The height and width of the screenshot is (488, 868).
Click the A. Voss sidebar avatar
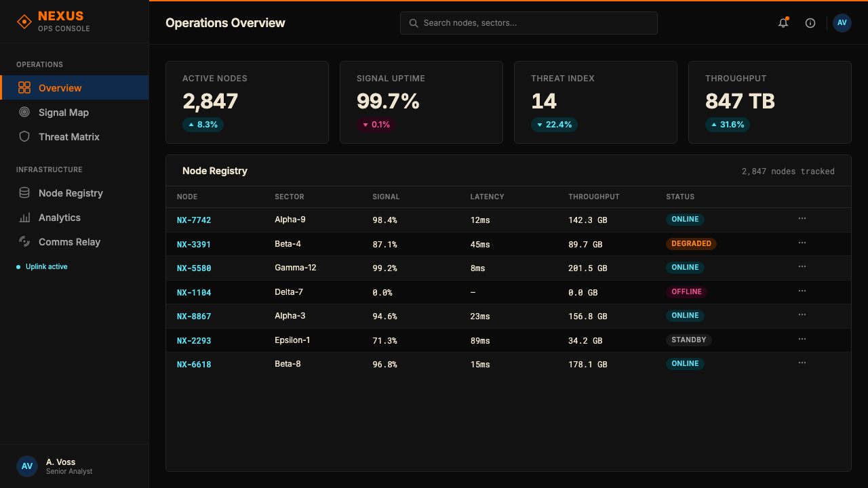click(x=27, y=466)
